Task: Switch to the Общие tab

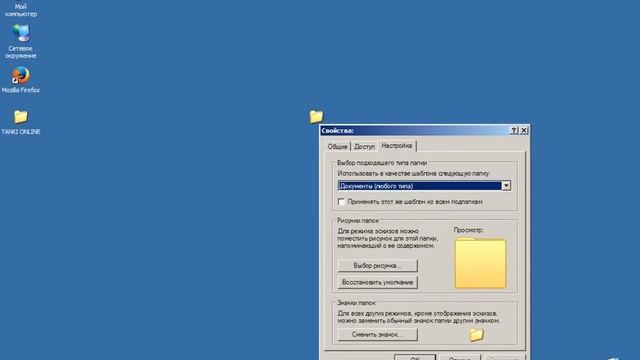Action: point(338,147)
